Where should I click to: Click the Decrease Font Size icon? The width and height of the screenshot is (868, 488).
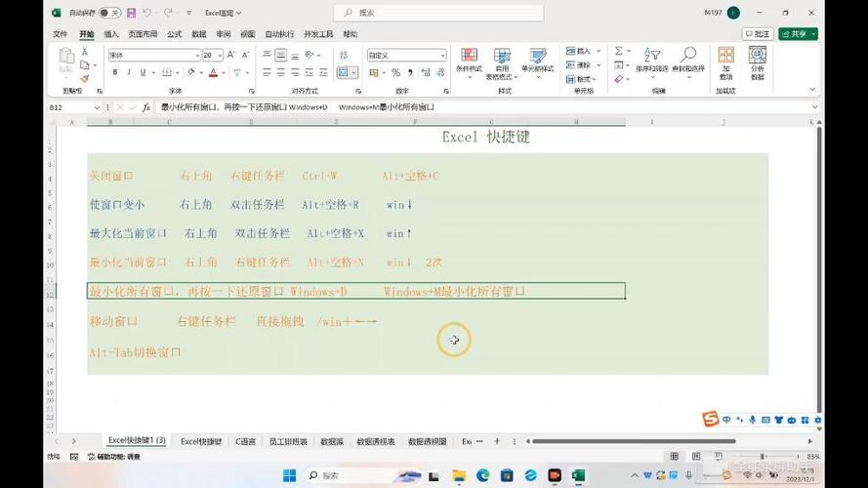point(245,55)
